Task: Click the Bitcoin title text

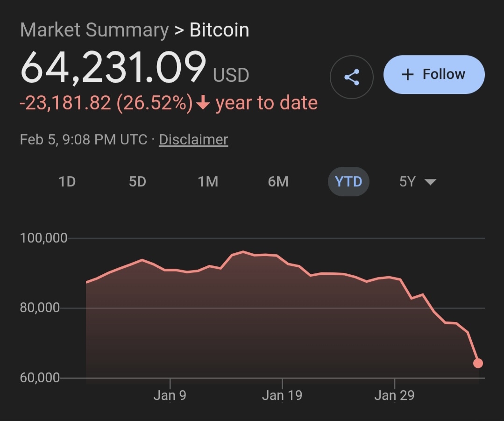Action: point(219,31)
